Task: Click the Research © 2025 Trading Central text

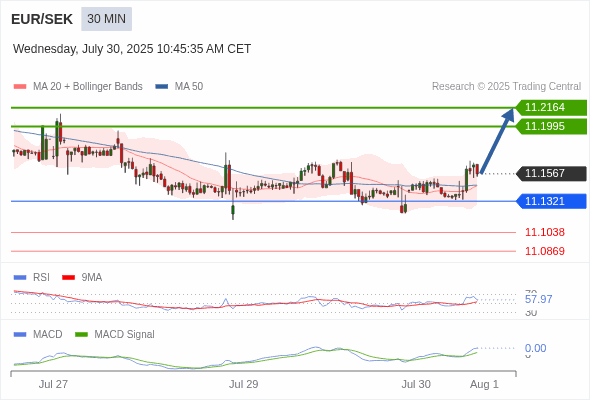Action: [506, 87]
